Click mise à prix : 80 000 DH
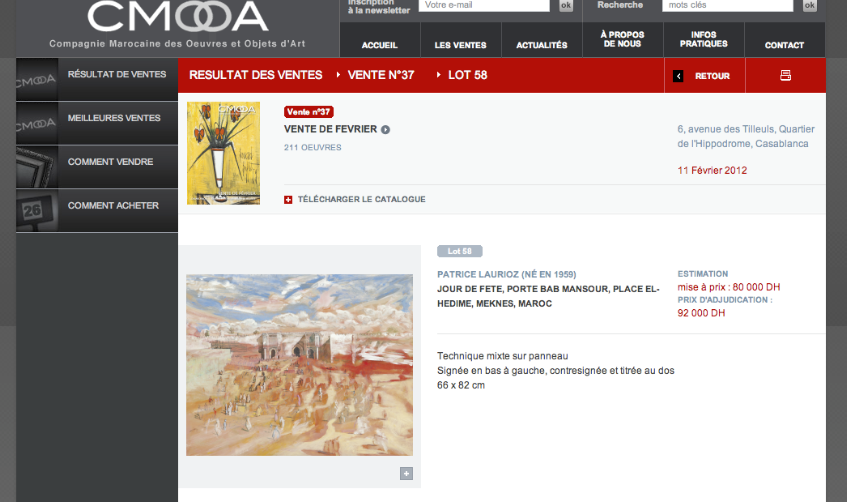Viewport: 847px width, 502px height. click(x=729, y=287)
